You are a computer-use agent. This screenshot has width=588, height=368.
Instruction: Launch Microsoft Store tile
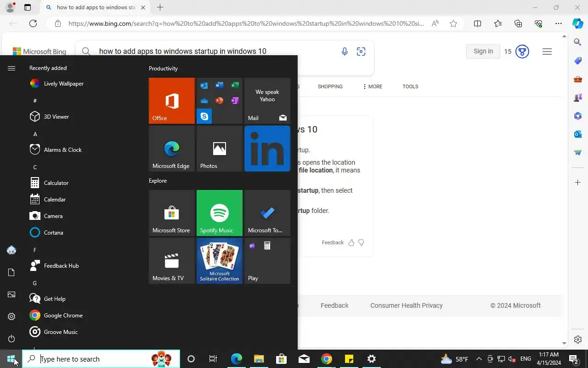click(x=172, y=213)
